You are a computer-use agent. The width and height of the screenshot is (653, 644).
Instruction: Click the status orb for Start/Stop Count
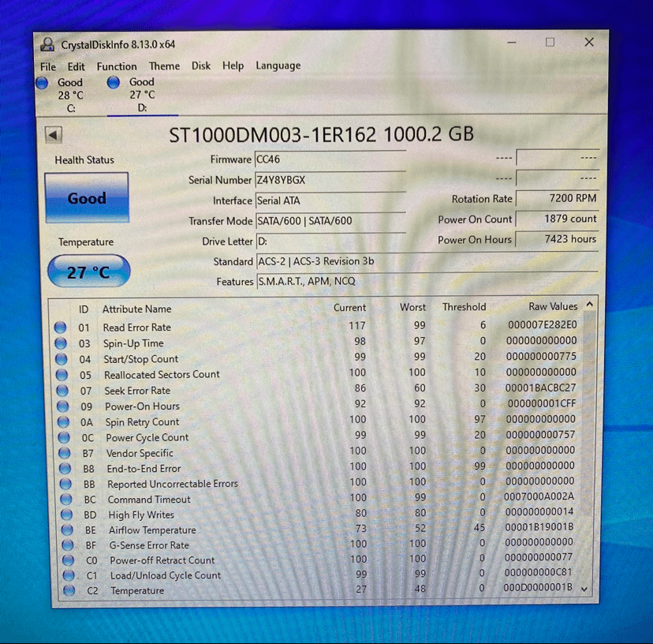pos(62,359)
